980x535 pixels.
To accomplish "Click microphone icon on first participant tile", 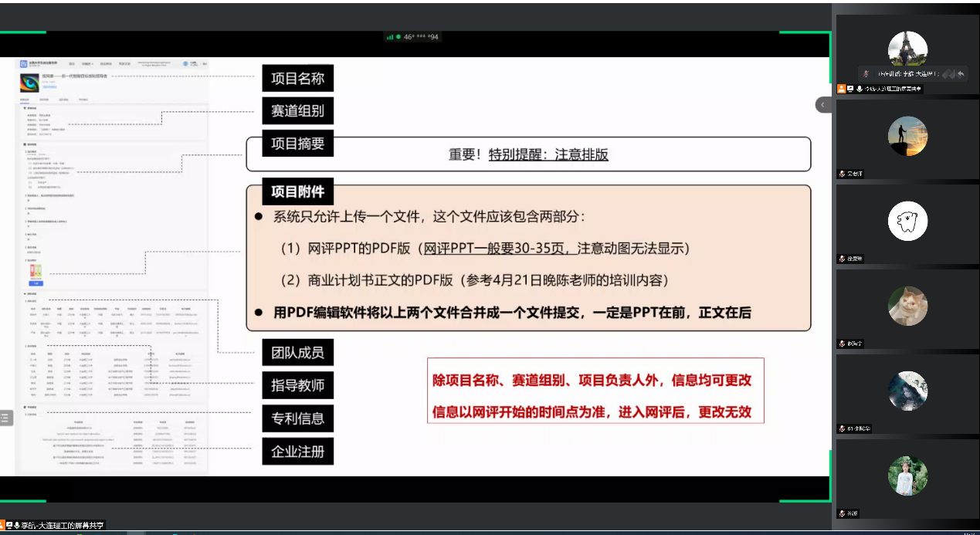I will tap(859, 89).
